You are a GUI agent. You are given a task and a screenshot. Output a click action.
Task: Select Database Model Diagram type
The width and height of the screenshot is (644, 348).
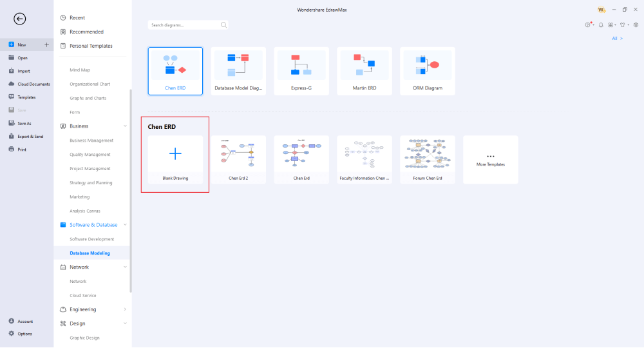click(238, 71)
